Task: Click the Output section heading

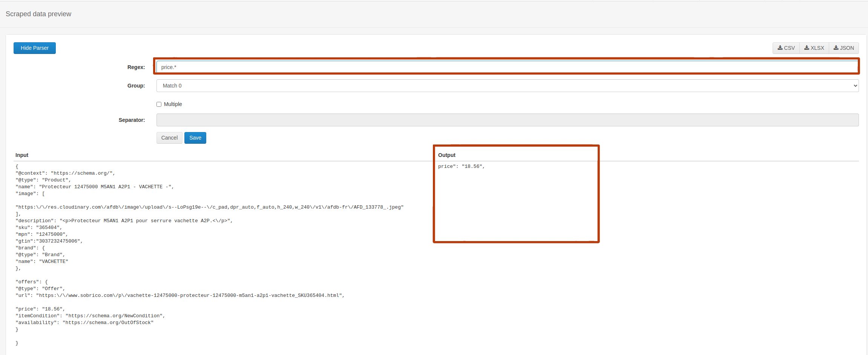Action: [447, 155]
